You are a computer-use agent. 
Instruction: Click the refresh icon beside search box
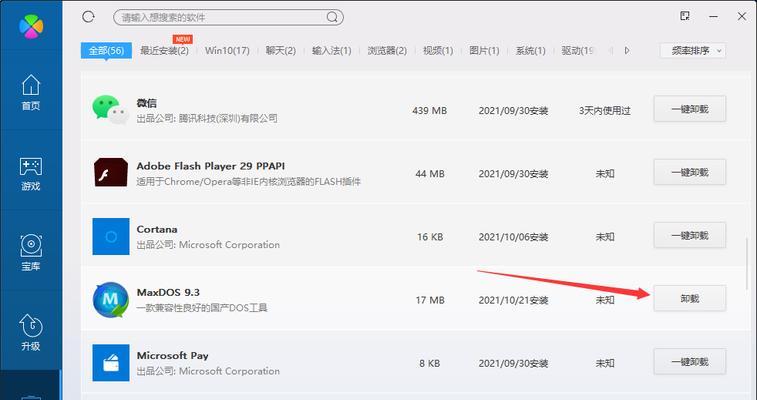pos(88,17)
